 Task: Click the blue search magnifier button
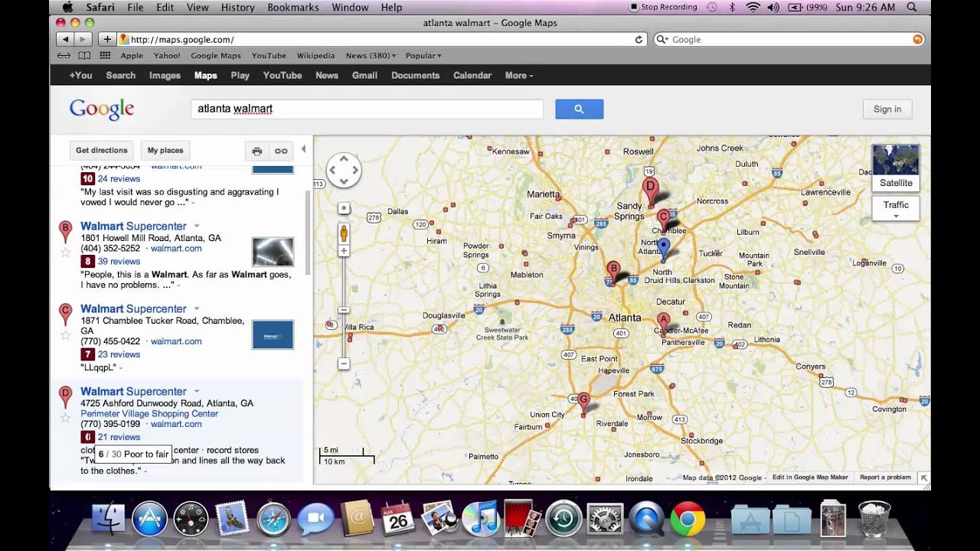(x=579, y=109)
